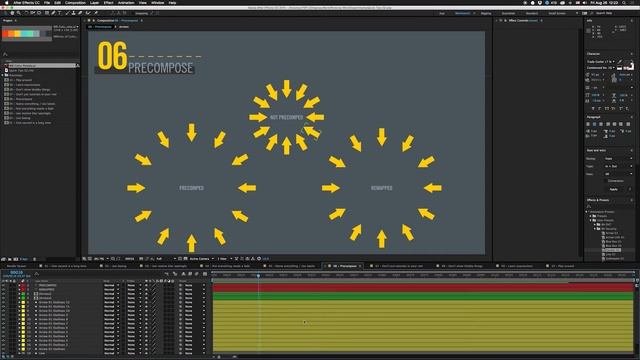Click Apply in Ease and Wizz
The image size is (640, 360).
[x=613, y=189]
